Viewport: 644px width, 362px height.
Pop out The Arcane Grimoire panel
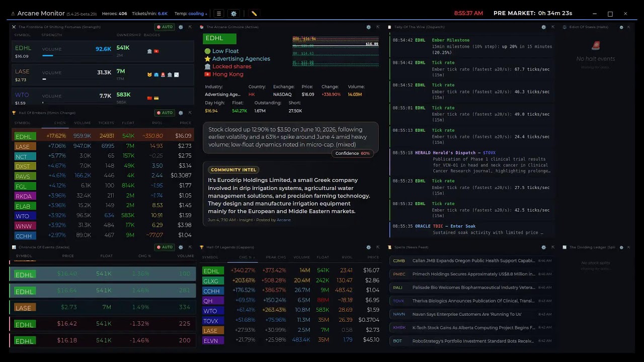click(378, 27)
